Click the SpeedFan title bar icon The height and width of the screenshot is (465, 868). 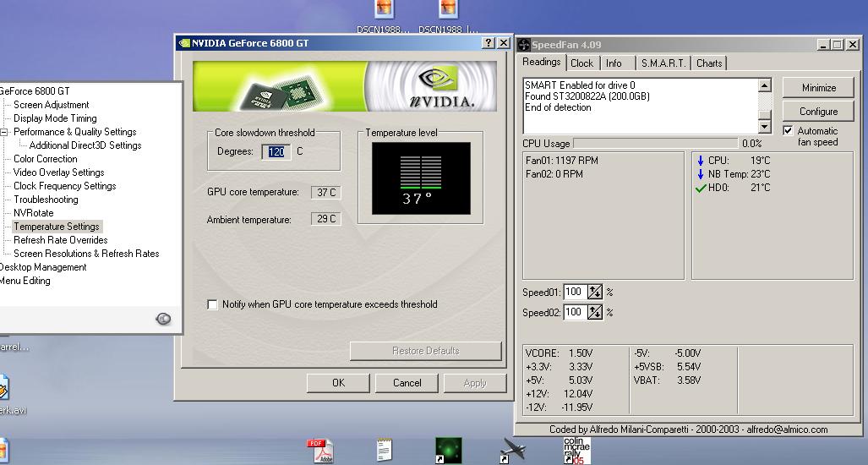pos(524,45)
